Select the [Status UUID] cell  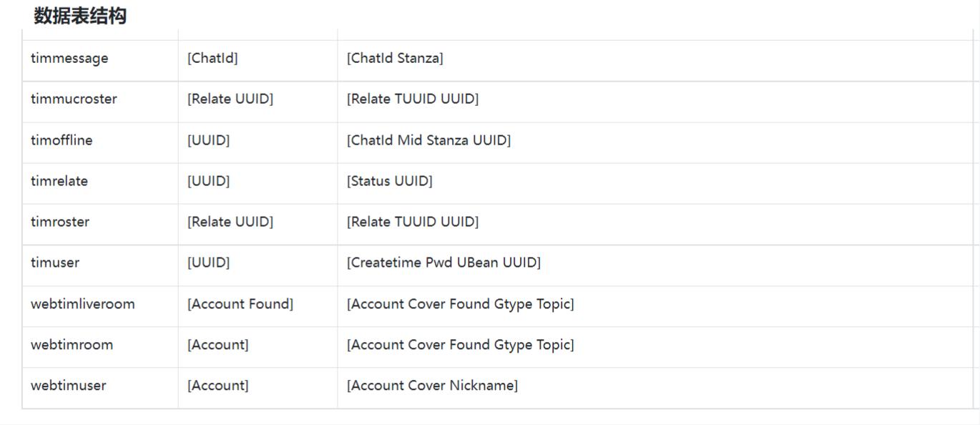390,181
